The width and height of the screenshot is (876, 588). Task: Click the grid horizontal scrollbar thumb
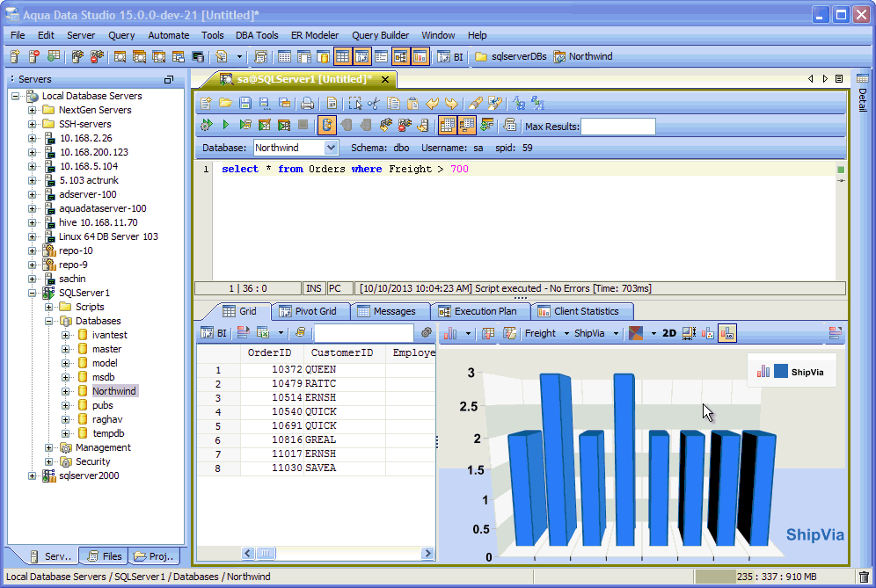266,554
